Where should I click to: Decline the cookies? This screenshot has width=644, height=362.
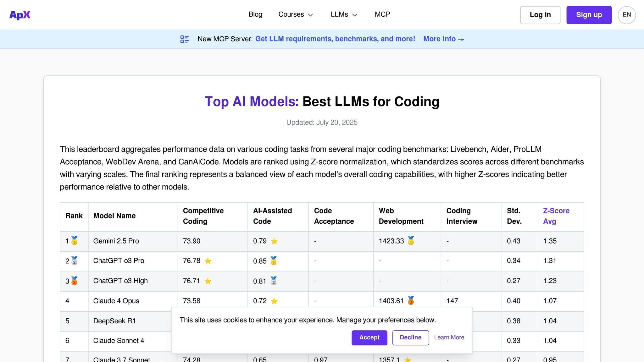[x=410, y=337]
